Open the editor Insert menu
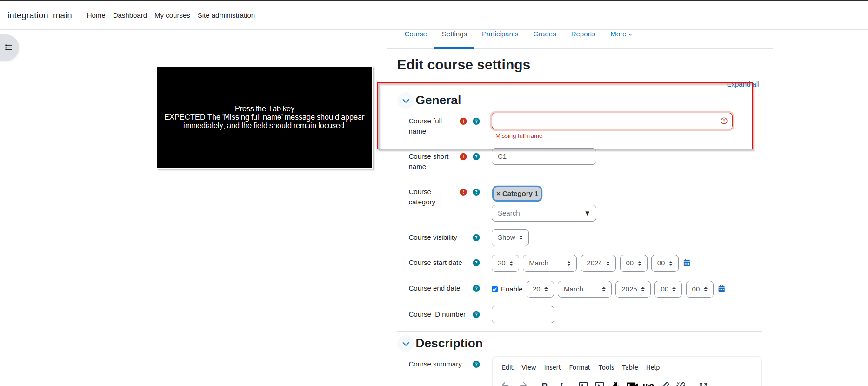 553,367
